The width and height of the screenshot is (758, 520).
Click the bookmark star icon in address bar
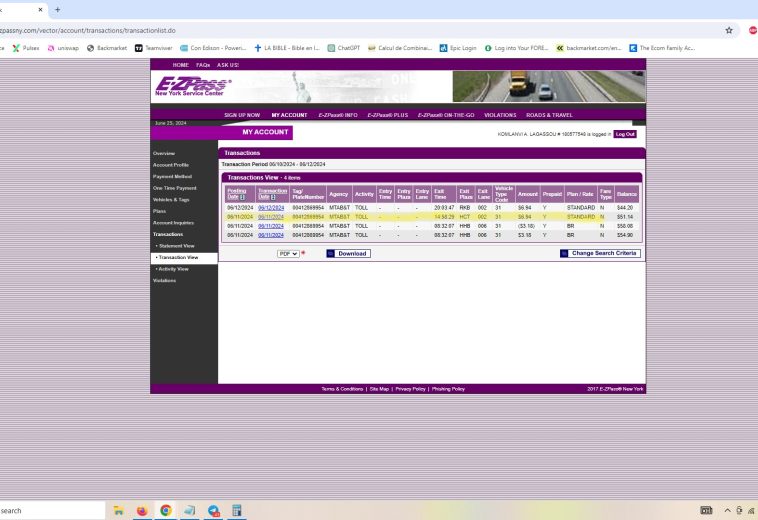coord(729,30)
